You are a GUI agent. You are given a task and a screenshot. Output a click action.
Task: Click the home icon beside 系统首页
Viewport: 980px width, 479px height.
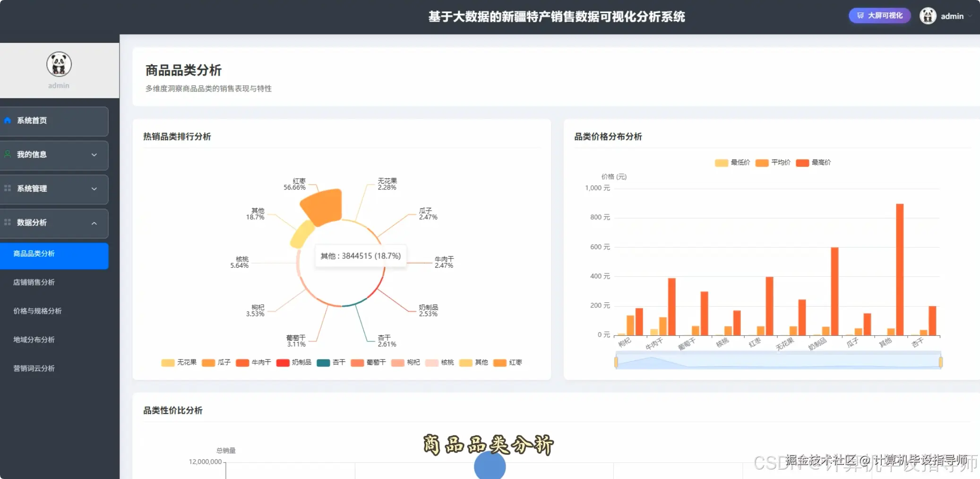tap(8, 120)
